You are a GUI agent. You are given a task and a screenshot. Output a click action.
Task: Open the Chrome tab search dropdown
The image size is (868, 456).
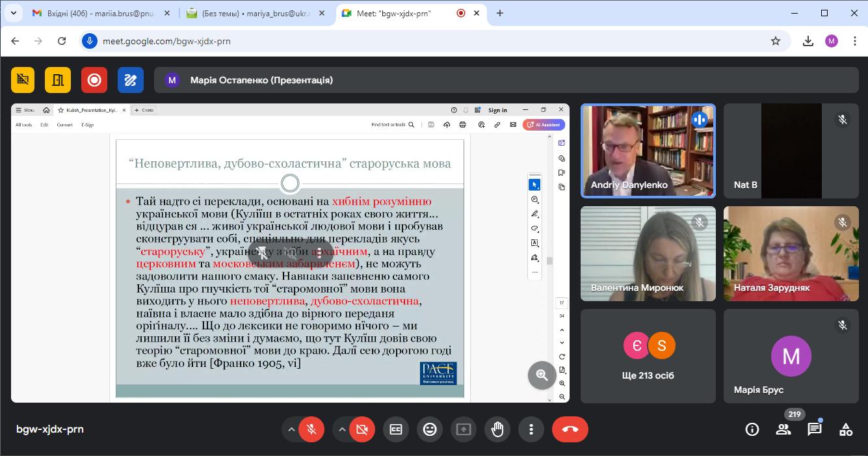(13, 13)
